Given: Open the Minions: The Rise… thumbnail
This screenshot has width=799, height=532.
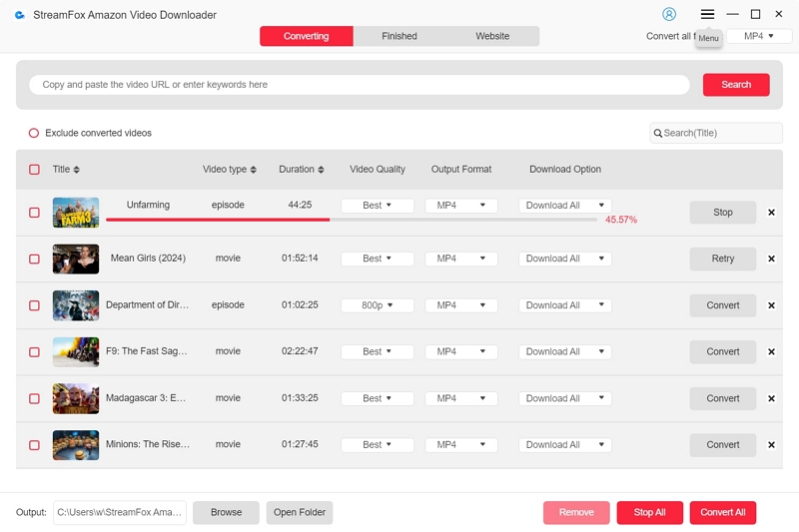Looking at the screenshot, I should click(76, 445).
